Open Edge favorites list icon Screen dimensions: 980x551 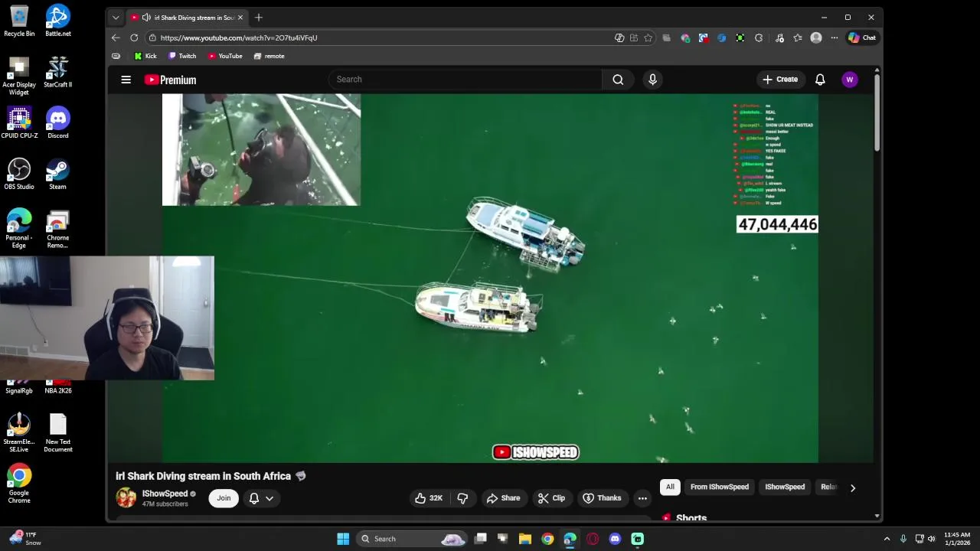[x=798, y=37]
